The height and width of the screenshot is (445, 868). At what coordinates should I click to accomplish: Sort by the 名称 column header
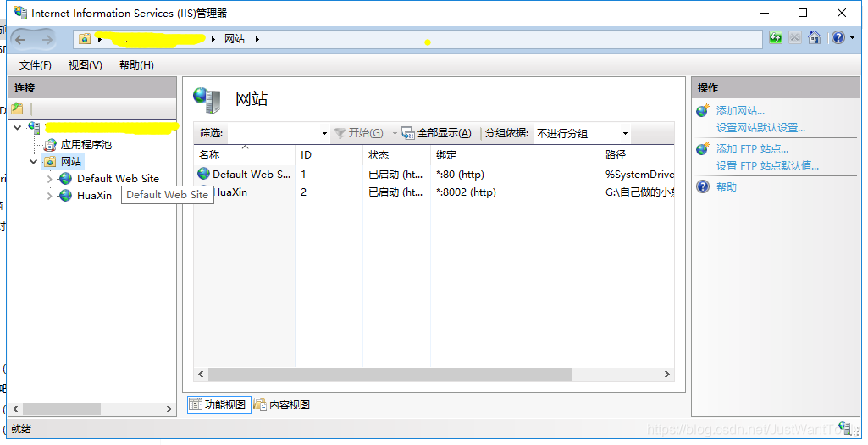(x=244, y=154)
